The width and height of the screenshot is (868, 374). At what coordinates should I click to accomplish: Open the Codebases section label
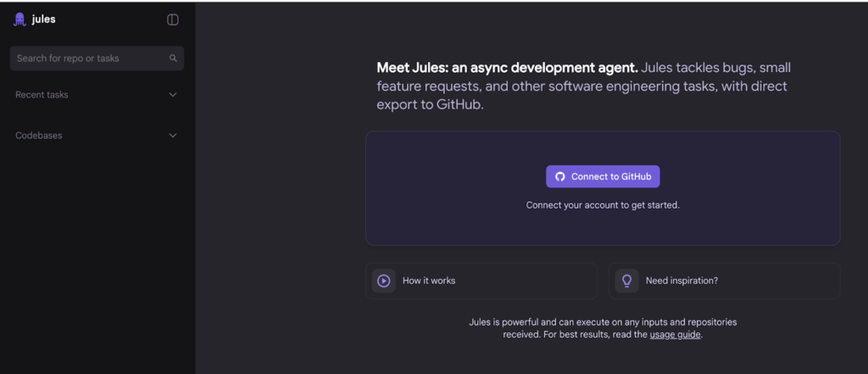pyautogui.click(x=39, y=136)
